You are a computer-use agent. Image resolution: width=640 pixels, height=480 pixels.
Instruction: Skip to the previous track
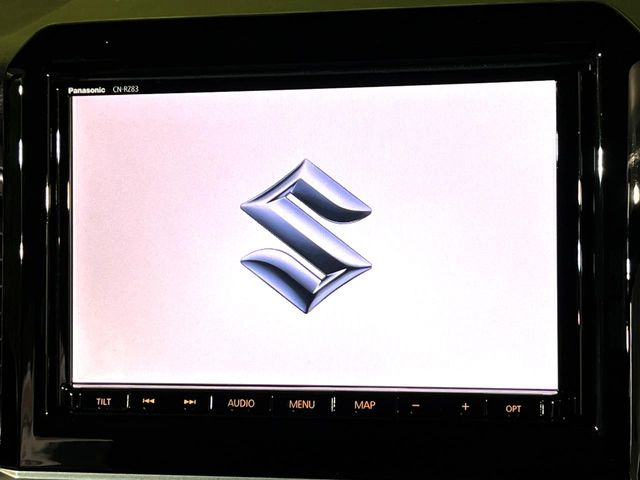pos(148,402)
